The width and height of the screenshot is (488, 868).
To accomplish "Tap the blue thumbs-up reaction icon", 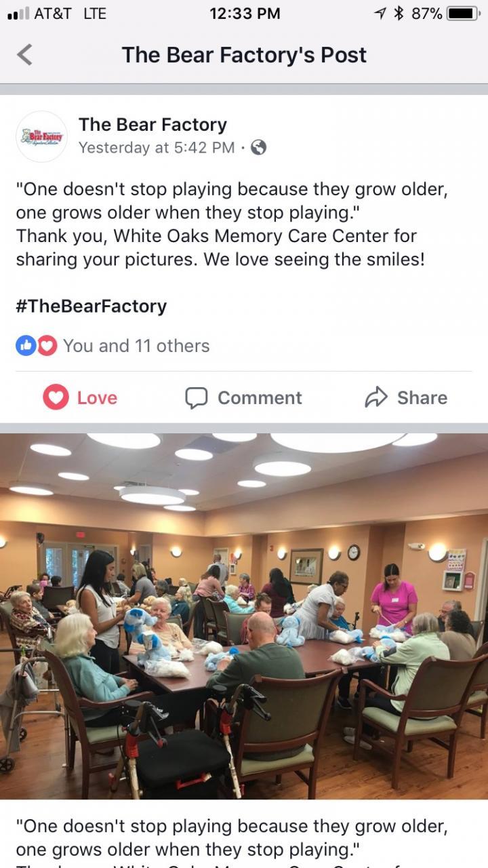I will pos(26,346).
